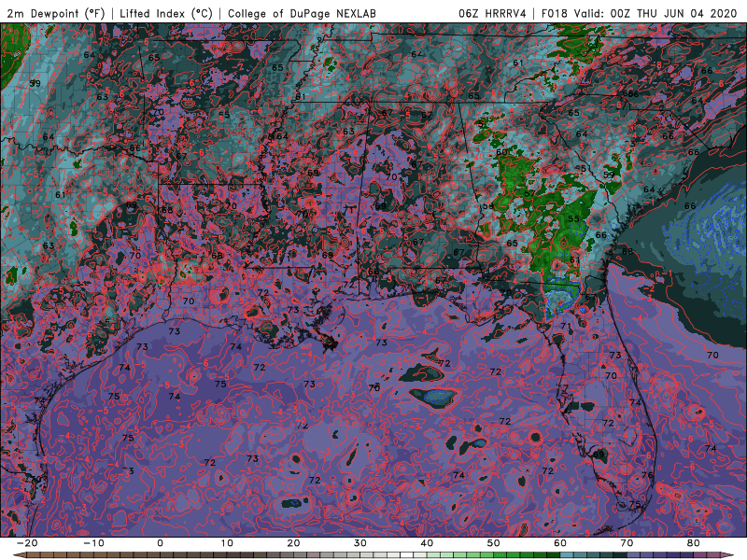Screen dimensions: 747x560
Task: Click the "Lifted Index (°C)" title label
Action: pyautogui.click(x=166, y=13)
